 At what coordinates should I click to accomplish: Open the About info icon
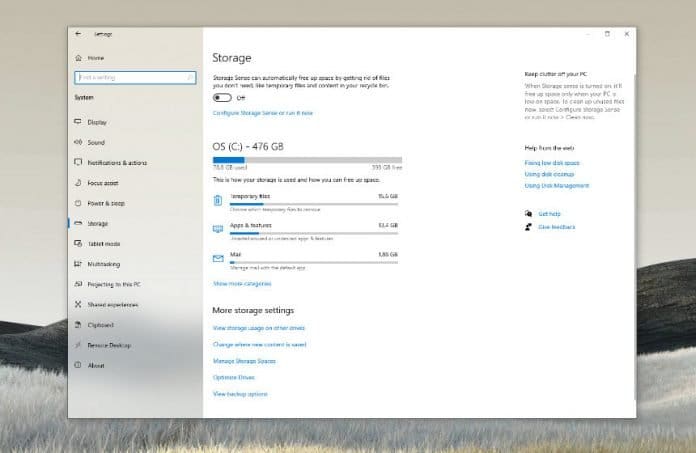[78, 365]
